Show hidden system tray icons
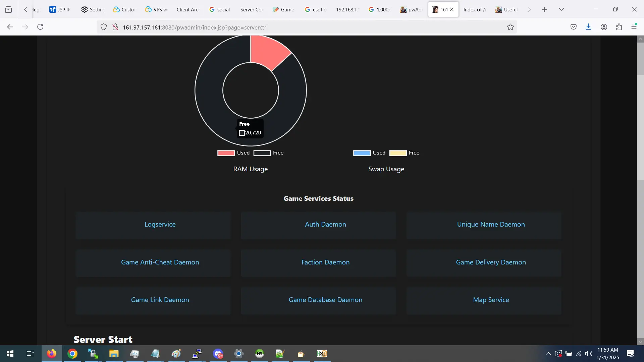Viewport: 644px width, 362px height. tap(548, 354)
